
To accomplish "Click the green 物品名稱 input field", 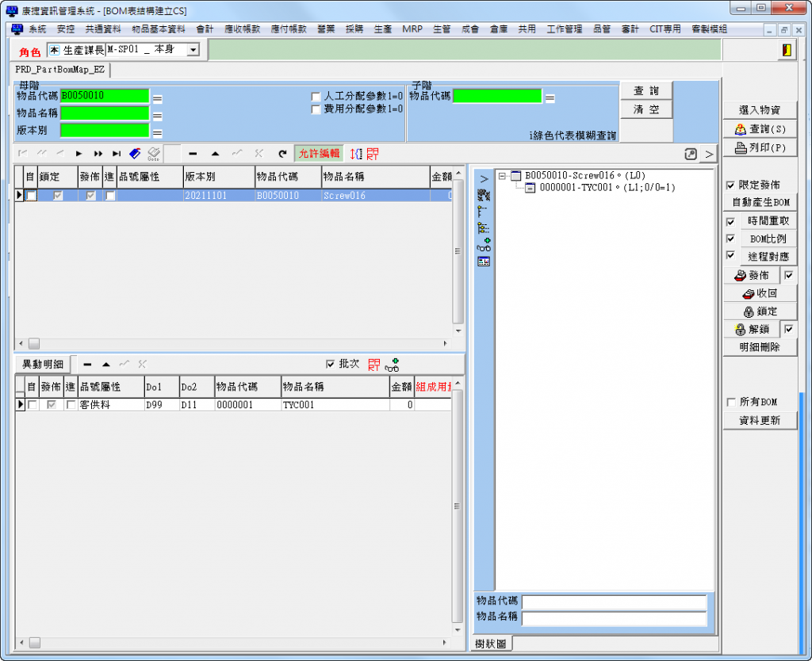I will point(105,113).
